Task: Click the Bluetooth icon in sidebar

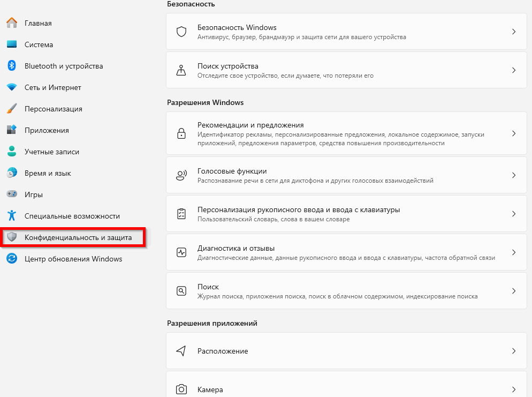Action: tap(12, 66)
